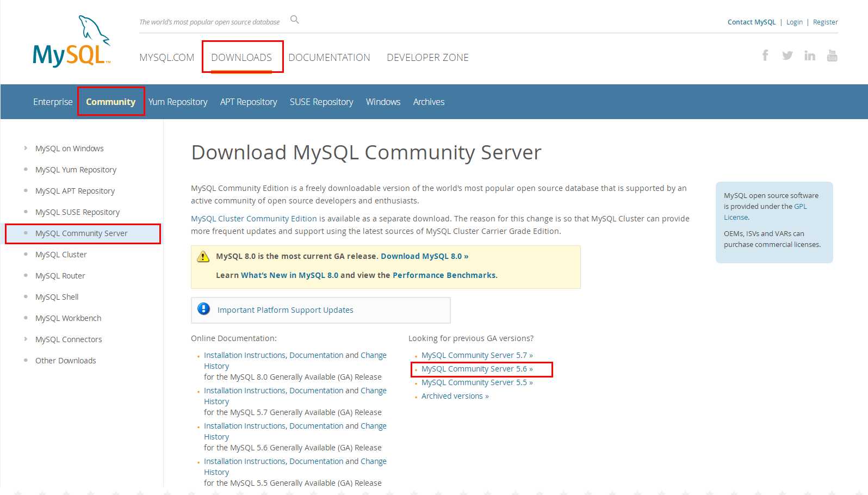Select MySQL Yum Repository sidebar item
Viewport: 868px width, 495px height.
click(x=76, y=170)
